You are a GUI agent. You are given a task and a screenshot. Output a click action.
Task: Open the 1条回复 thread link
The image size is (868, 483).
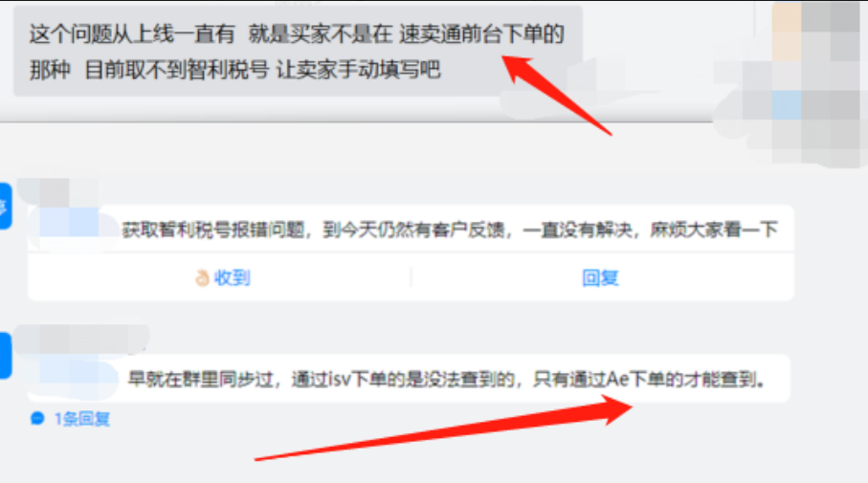81,419
